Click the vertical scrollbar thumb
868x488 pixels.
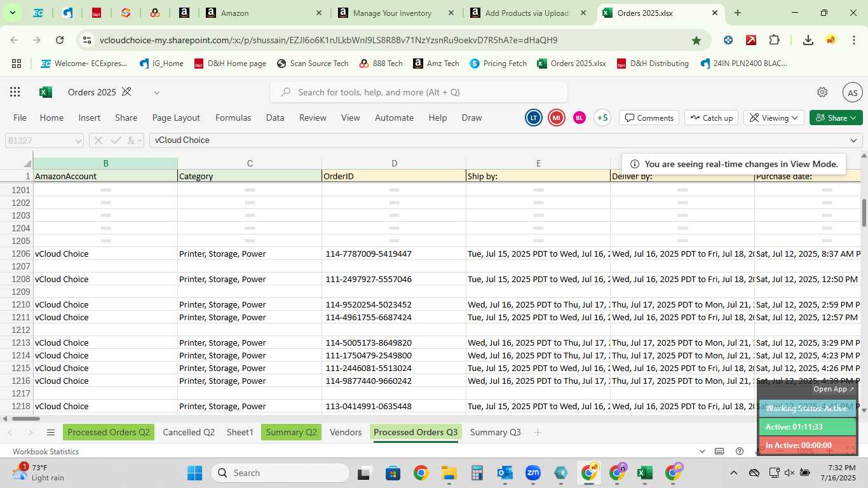click(x=864, y=212)
